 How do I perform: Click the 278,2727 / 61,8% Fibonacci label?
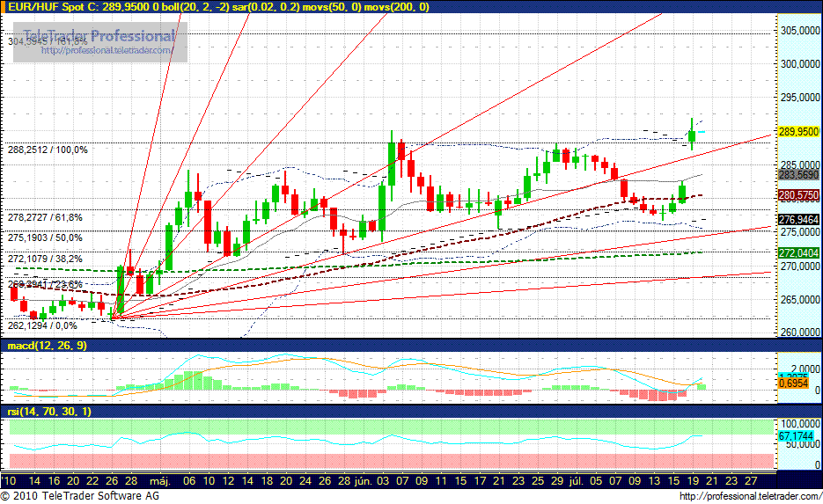pyautogui.click(x=45, y=217)
